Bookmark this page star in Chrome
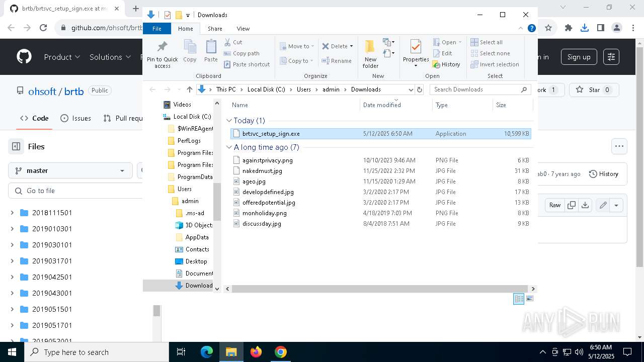Viewport: 644px width, 362px height. click(548, 28)
